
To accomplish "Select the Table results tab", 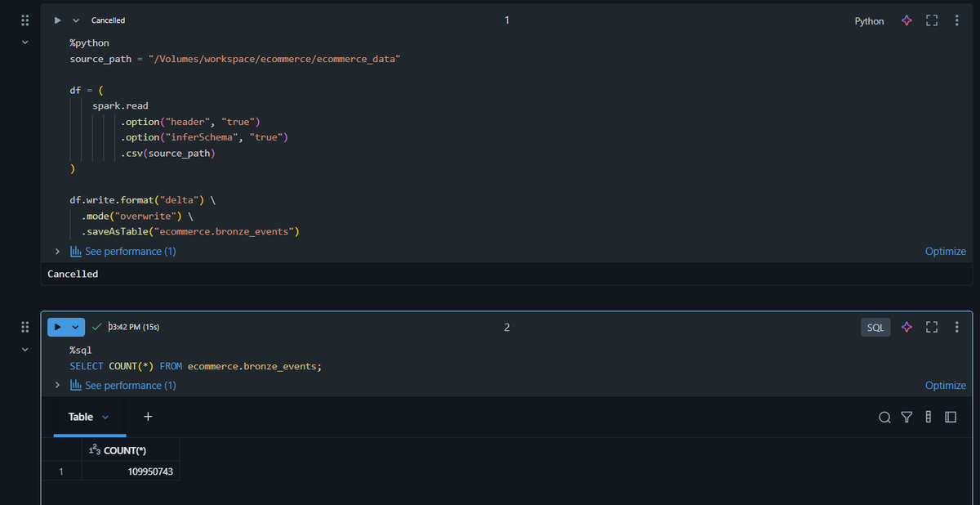I will point(81,417).
